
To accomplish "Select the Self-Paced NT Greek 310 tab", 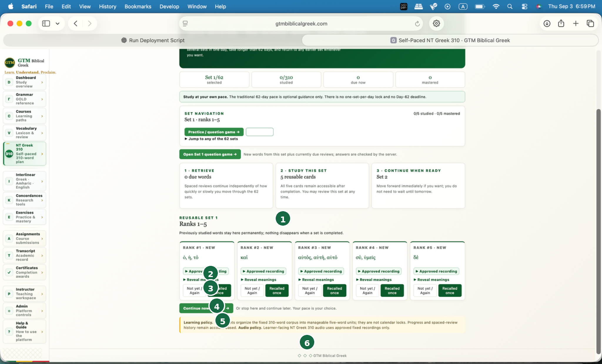I will tap(450, 40).
